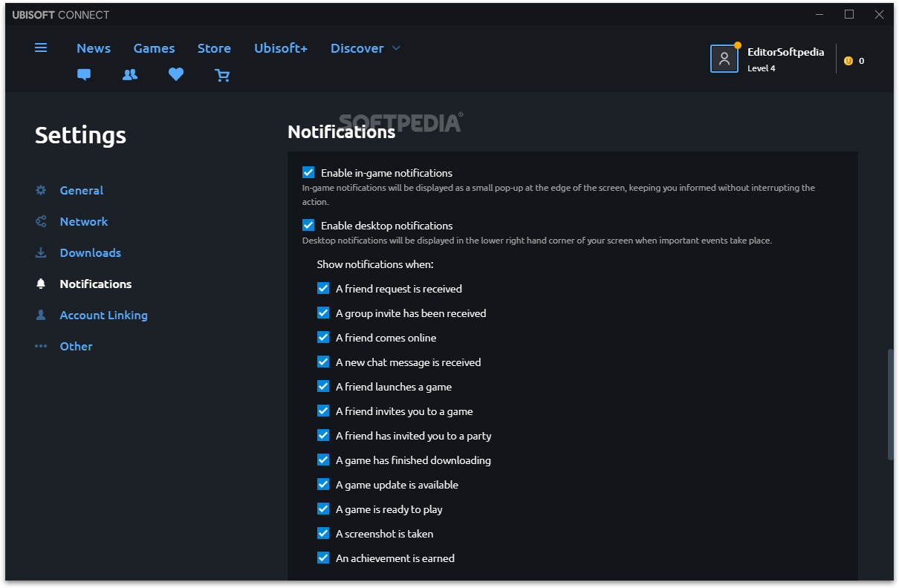
Task: Uncheck An achievement is earned
Action: (x=323, y=558)
